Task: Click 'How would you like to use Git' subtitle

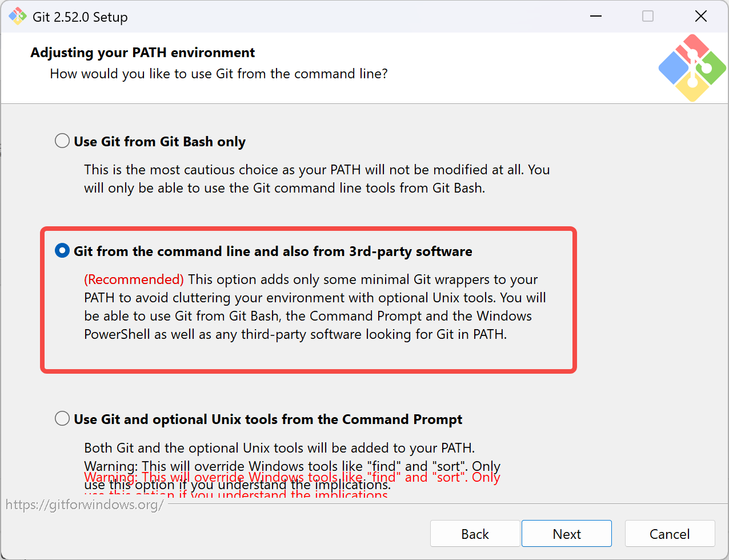Action: pos(219,74)
